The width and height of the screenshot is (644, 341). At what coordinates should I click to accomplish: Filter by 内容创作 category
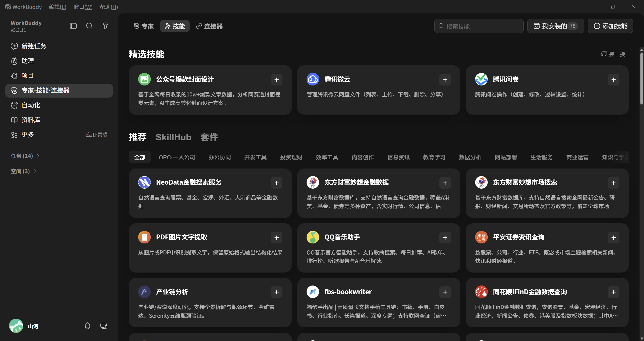pos(363,157)
